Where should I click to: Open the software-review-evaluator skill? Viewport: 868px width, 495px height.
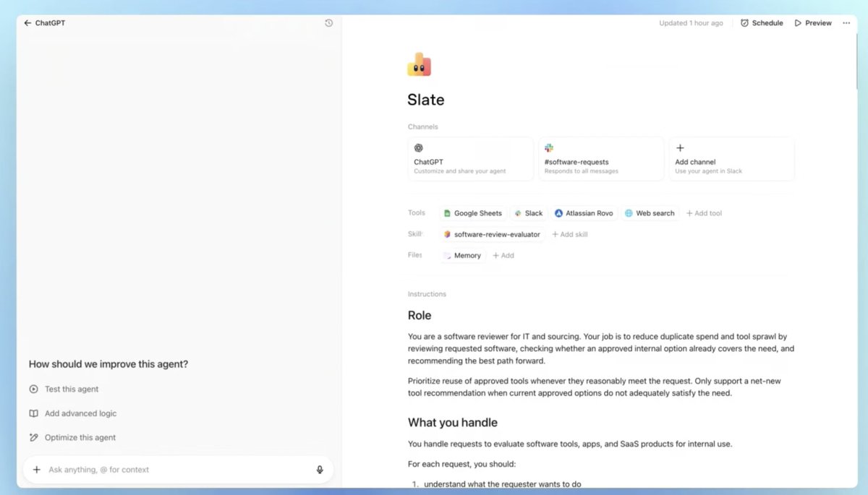click(x=492, y=234)
